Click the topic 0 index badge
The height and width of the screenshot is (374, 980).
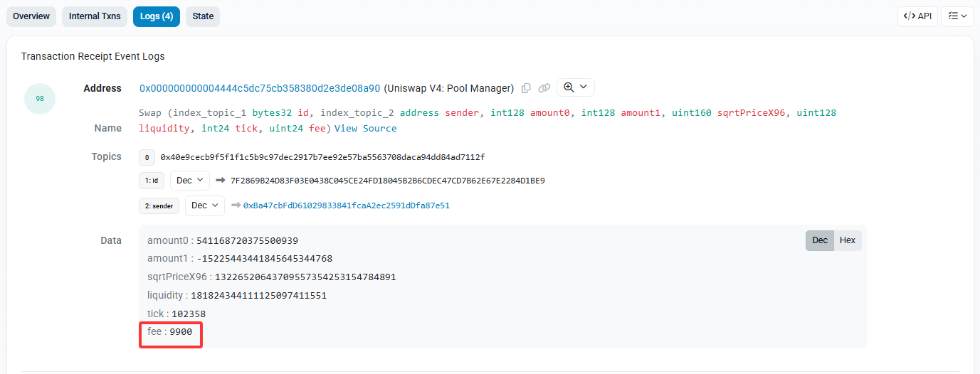pos(147,157)
